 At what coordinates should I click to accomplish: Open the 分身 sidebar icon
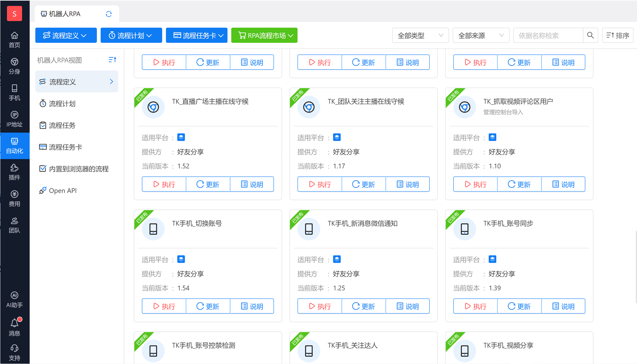click(x=15, y=66)
